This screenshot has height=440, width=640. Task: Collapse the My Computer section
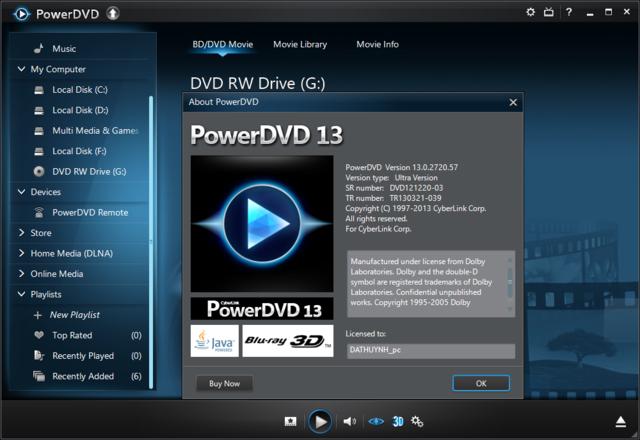tap(21, 69)
